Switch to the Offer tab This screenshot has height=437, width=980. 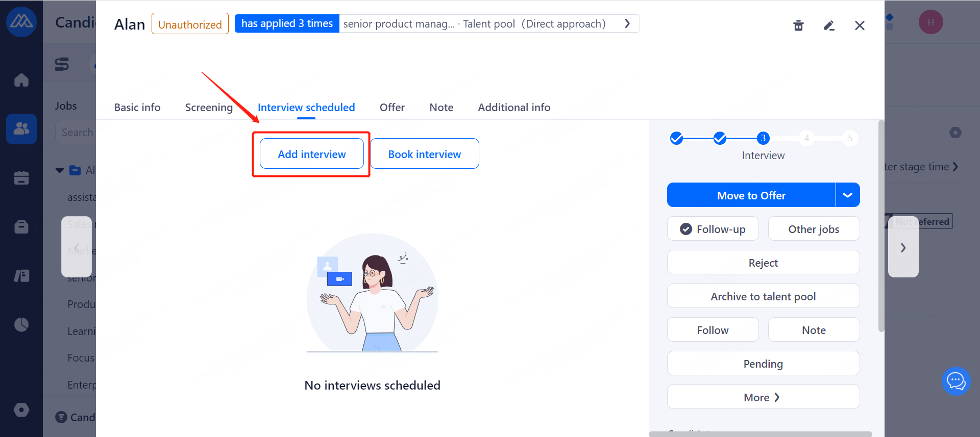[392, 108]
